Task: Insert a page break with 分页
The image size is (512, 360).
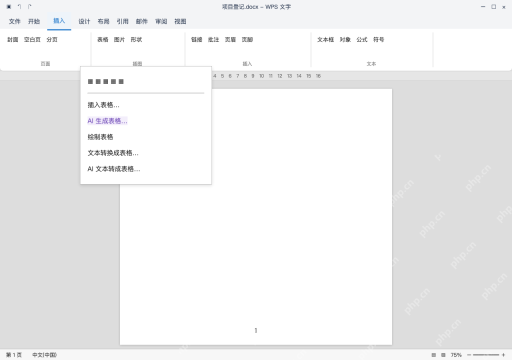Action: pos(52,39)
